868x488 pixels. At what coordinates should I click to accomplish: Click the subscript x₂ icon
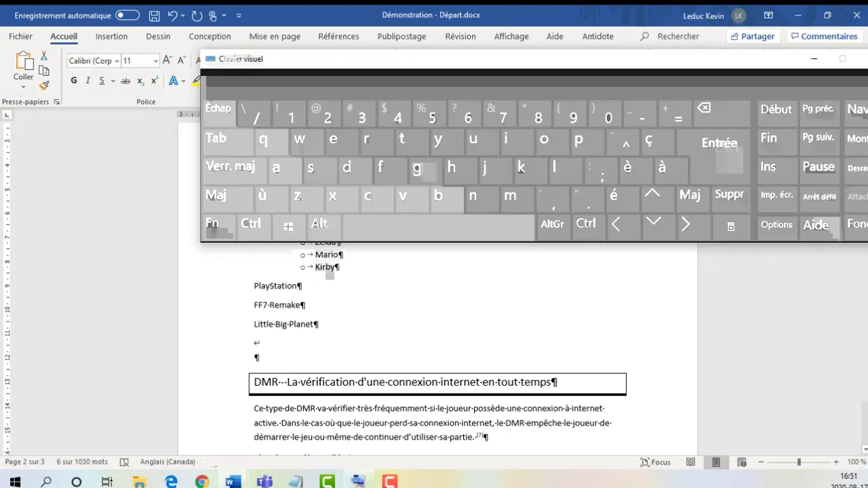point(140,81)
